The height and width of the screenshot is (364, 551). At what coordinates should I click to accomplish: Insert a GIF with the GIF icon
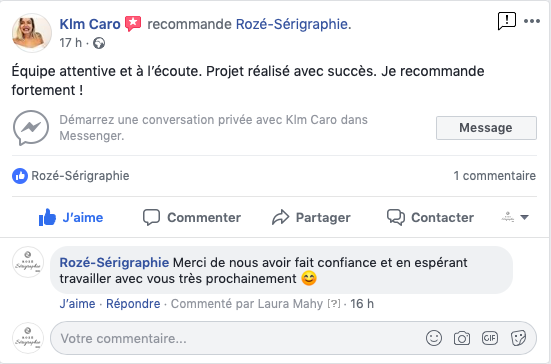point(490,338)
